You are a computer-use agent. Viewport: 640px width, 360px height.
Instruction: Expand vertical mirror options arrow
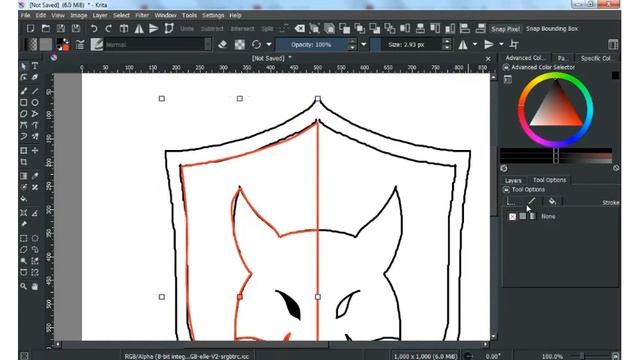(501, 44)
